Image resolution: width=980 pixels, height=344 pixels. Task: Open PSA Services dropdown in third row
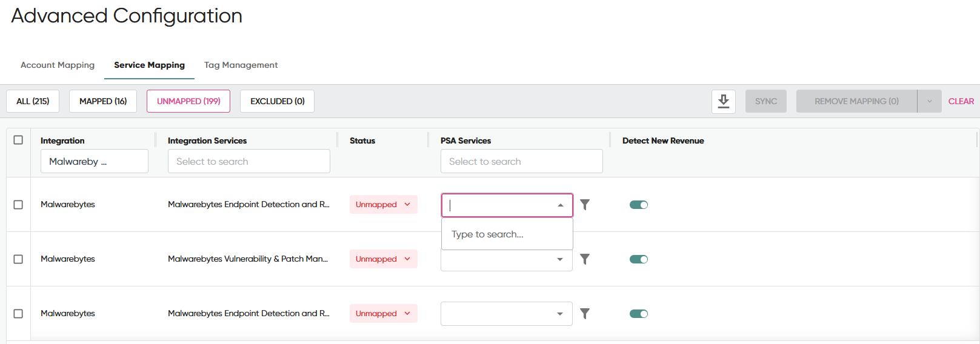click(x=506, y=314)
